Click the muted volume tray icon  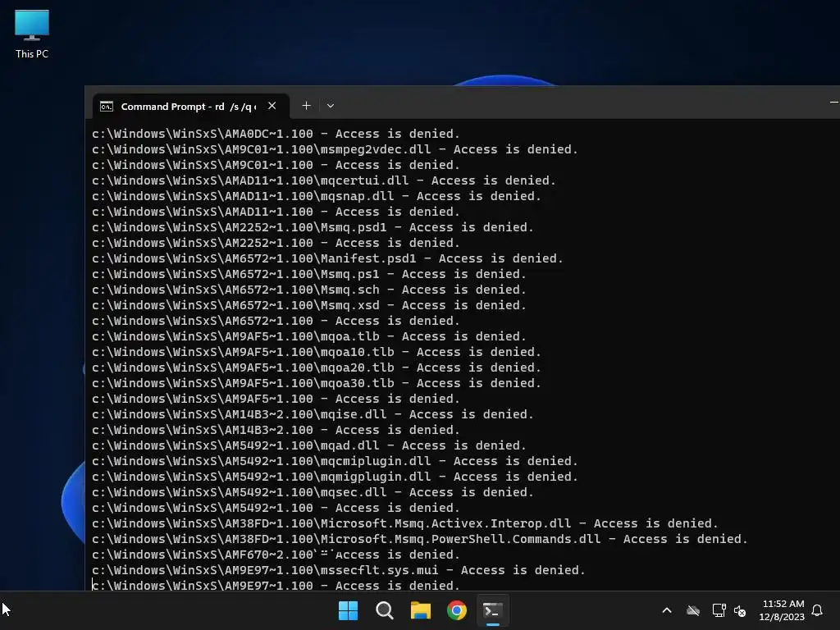[x=740, y=610]
